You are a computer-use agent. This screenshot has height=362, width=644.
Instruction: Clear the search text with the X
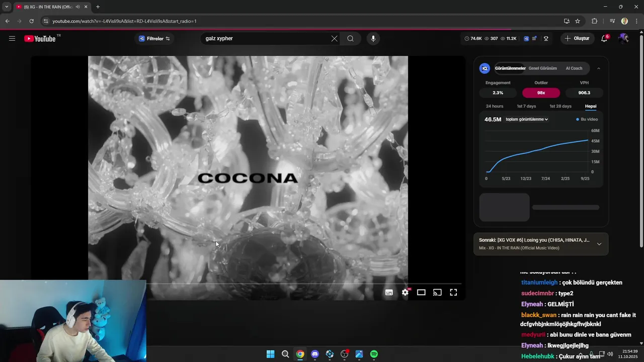point(334,38)
